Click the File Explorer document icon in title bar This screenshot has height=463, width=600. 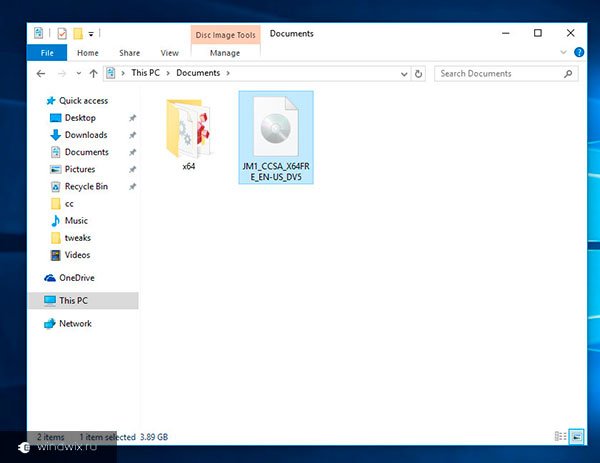pos(39,33)
